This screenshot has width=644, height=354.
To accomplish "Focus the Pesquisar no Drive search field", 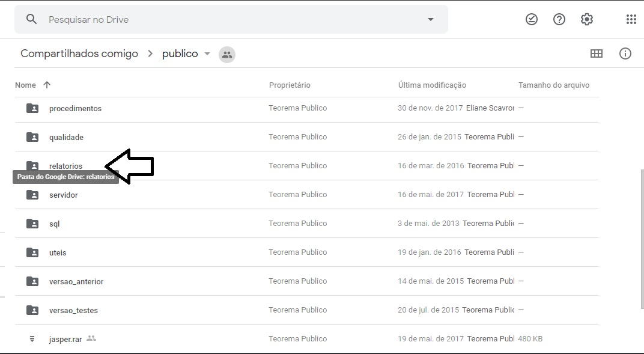I will point(231,19).
